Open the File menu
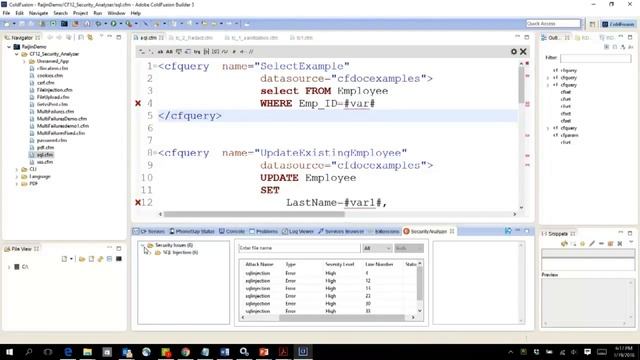Screen dimensions: 640x360 (x=6, y=13)
